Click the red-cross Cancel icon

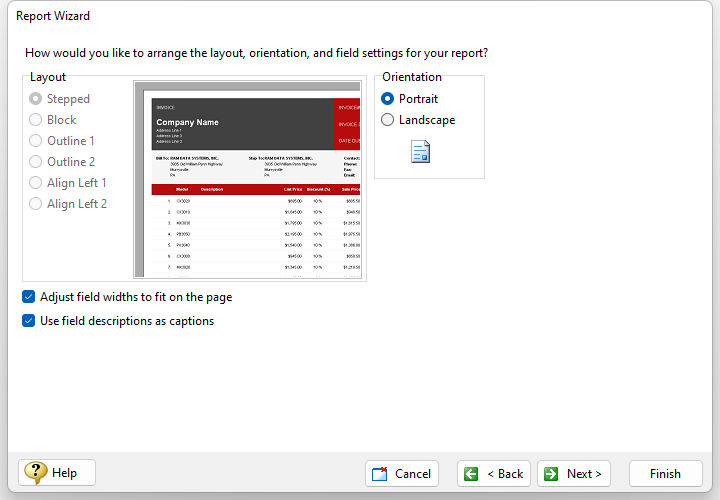click(380, 473)
